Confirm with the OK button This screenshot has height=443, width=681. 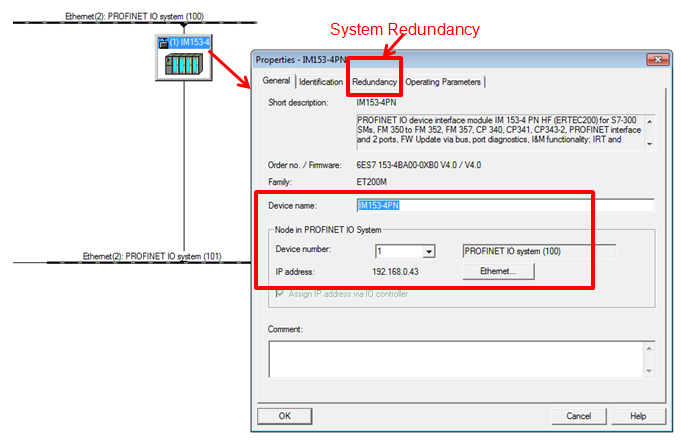[x=284, y=416]
